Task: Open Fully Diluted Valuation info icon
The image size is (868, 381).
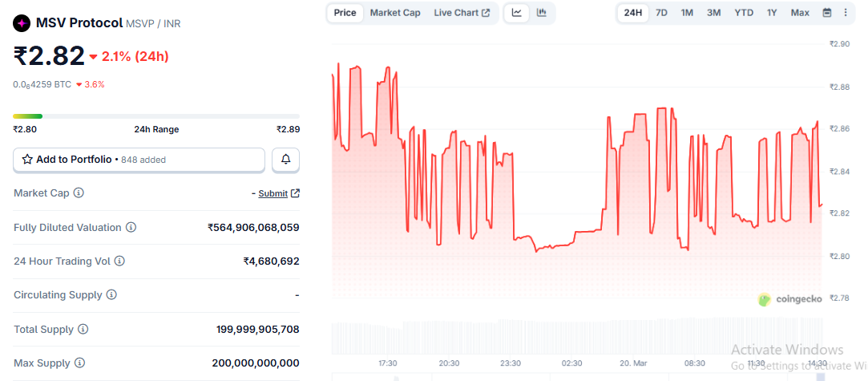Action: [x=131, y=227]
